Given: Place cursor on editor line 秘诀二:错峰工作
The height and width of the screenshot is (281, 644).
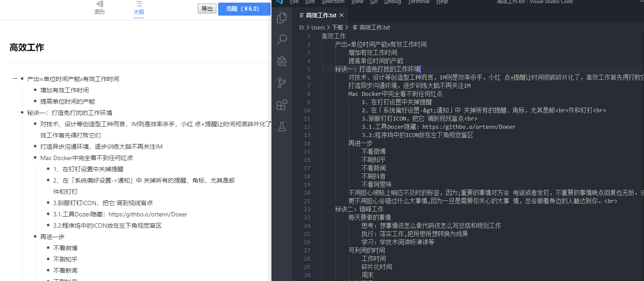Looking at the screenshot, I should [360, 209].
